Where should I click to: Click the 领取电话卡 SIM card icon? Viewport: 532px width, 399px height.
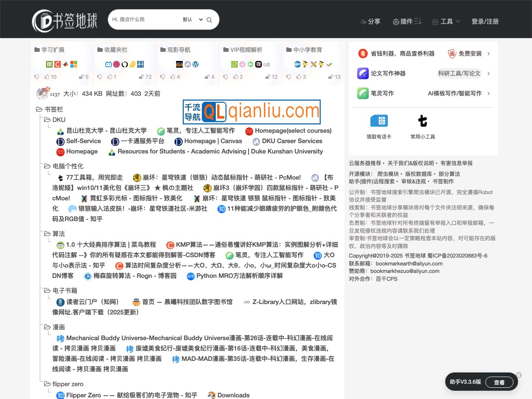pos(379,120)
